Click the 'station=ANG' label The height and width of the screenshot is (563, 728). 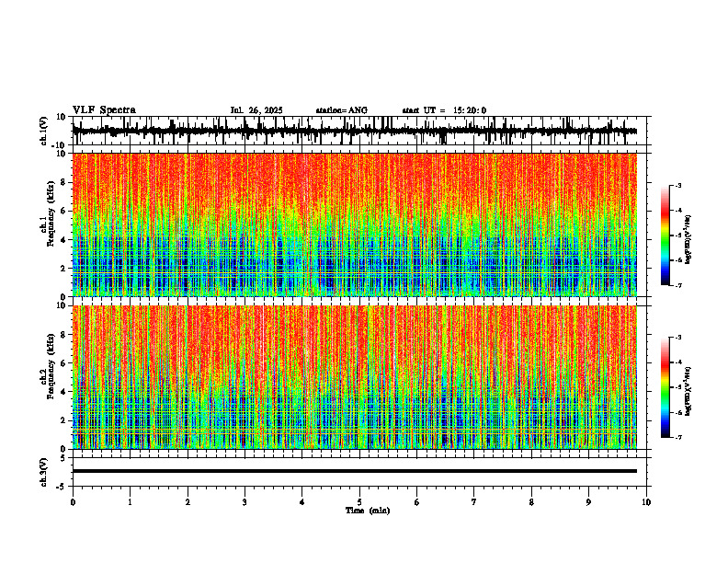click(341, 110)
